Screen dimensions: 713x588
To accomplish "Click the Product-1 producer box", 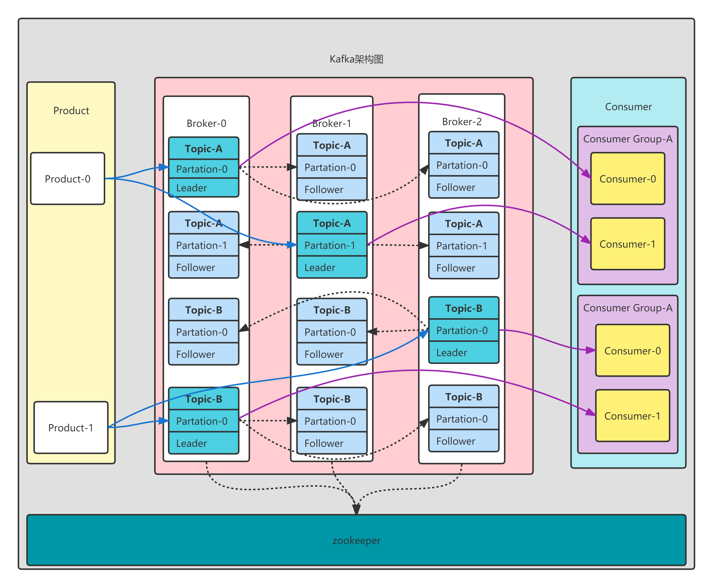I will [x=71, y=427].
